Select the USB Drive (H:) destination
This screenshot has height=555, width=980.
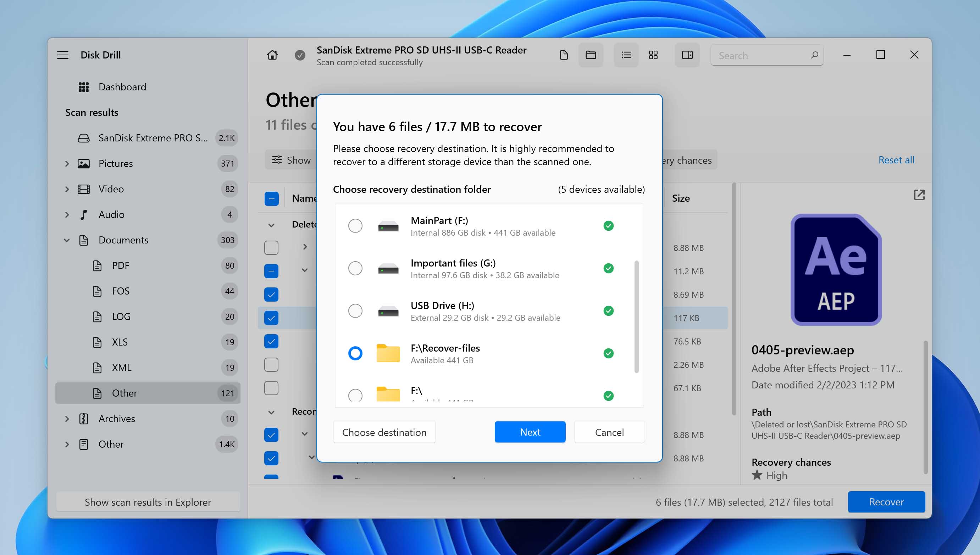pos(354,311)
